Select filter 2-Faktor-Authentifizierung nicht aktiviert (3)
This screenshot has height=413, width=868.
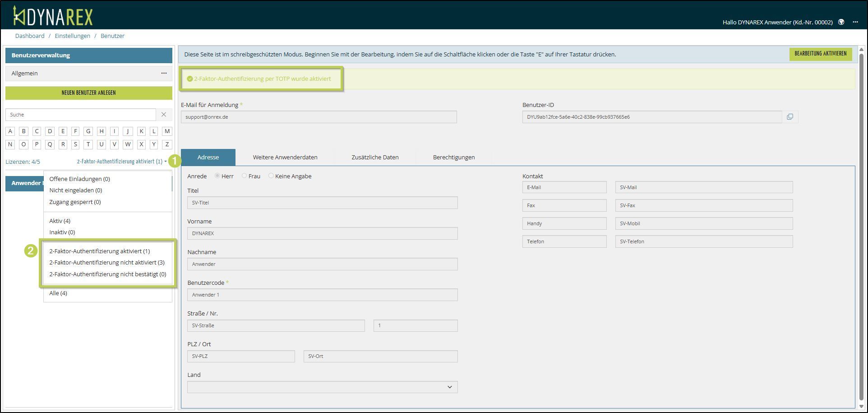click(x=107, y=263)
